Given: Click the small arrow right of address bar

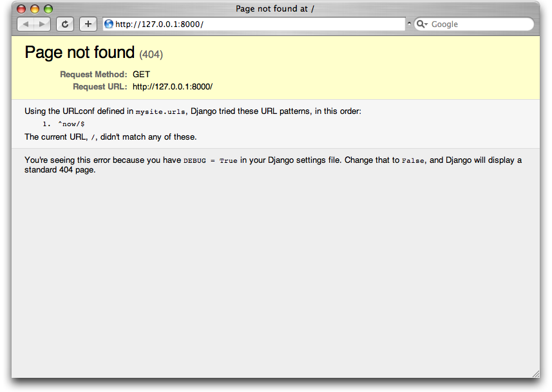Looking at the screenshot, I should pos(409,24).
